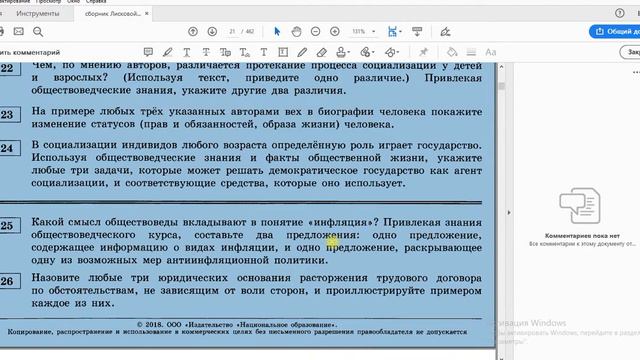
Task: Open the fit page options icon
Action: tap(394, 31)
